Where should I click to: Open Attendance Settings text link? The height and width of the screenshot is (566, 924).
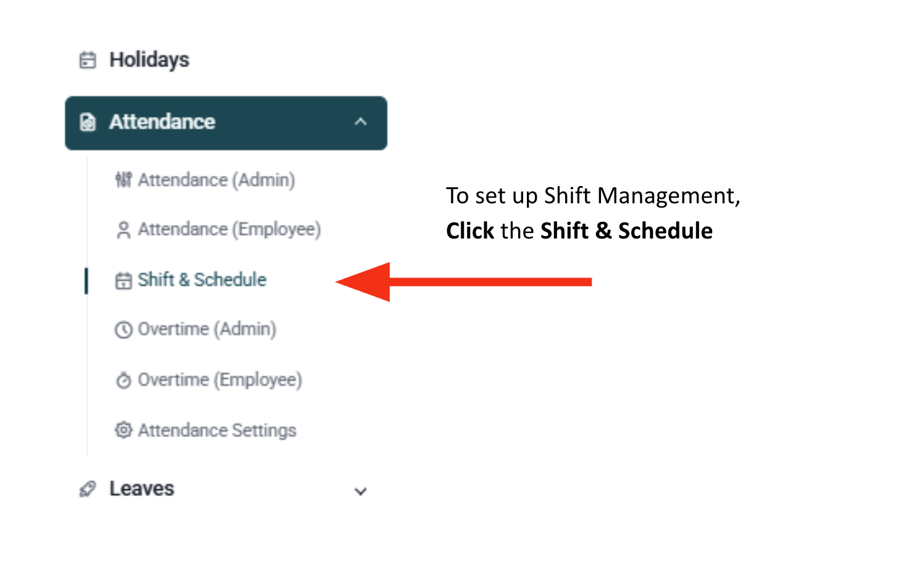pos(217,430)
